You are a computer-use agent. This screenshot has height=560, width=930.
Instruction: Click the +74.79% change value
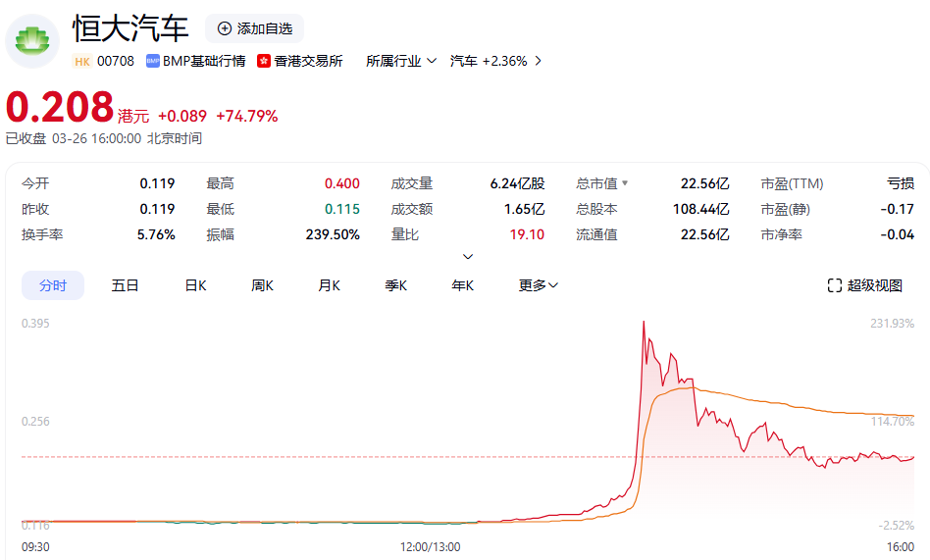pos(247,116)
